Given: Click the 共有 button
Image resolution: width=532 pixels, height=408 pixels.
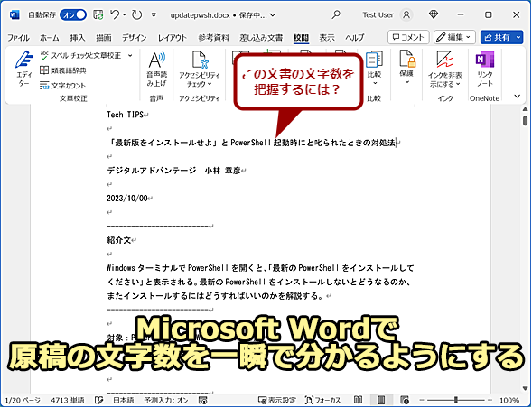Looking at the screenshot, I should pos(498,37).
